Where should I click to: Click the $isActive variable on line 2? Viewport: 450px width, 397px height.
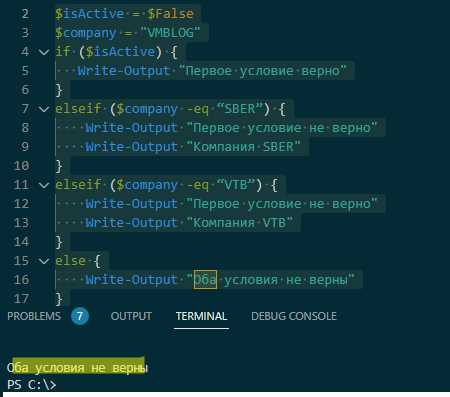click(x=90, y=14)
